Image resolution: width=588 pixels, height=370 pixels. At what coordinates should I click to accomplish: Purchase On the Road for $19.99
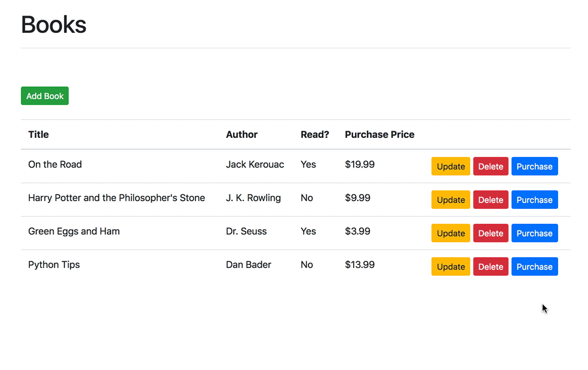[534, 166]
